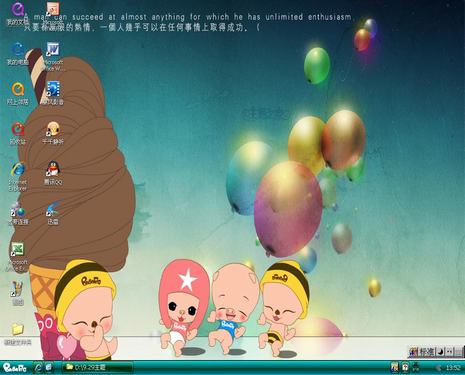Open the Xunlei (Thunder) blue bird shortcut
Screen dimensions: 465x375
(53, 213)
